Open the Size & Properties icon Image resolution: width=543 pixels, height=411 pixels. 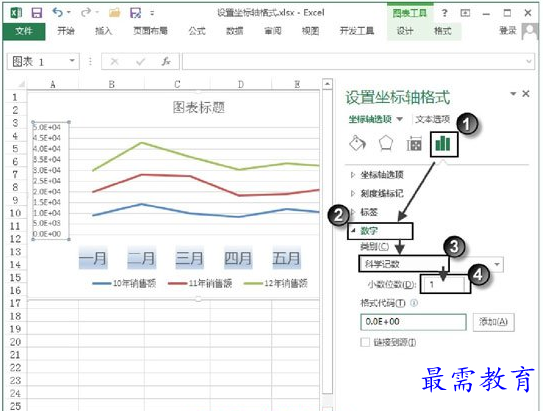pos(414,144)
